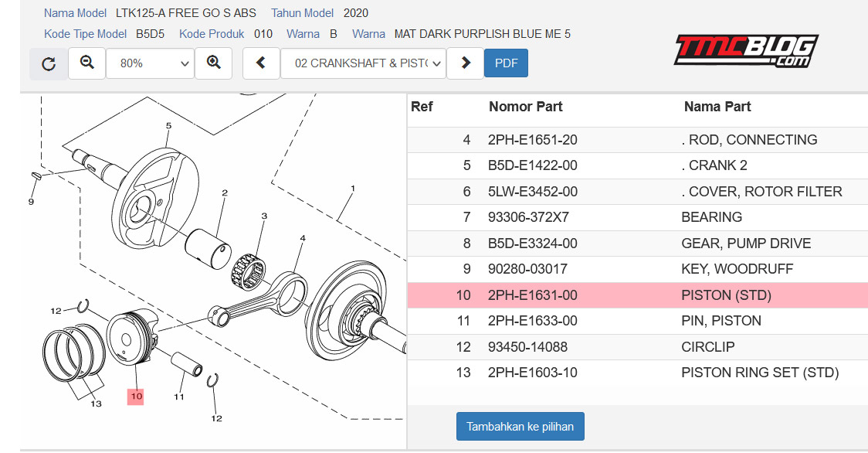The image size is (868, 453).
Task: Download the diagram as PDF
Action: (x=506, y=63)
